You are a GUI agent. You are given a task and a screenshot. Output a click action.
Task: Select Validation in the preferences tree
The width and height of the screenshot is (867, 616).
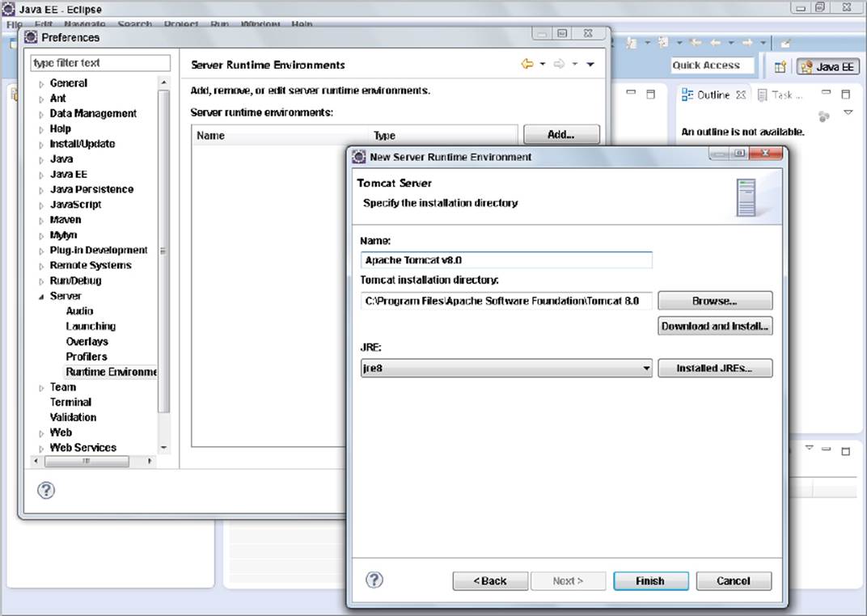[x=73, y=417]
